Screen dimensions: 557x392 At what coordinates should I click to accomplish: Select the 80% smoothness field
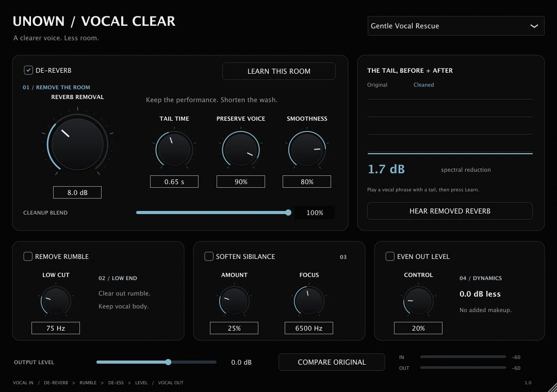(x=307, y=182)
